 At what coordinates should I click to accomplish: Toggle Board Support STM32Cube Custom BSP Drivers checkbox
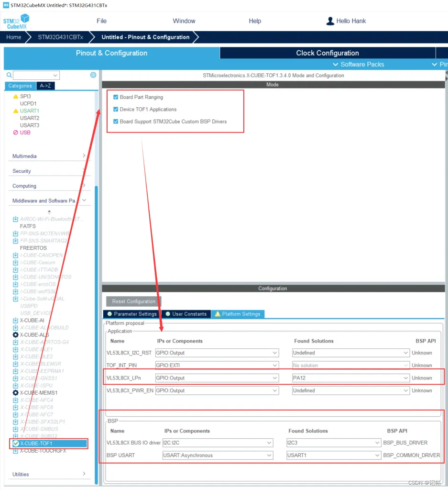click(116, 122)
